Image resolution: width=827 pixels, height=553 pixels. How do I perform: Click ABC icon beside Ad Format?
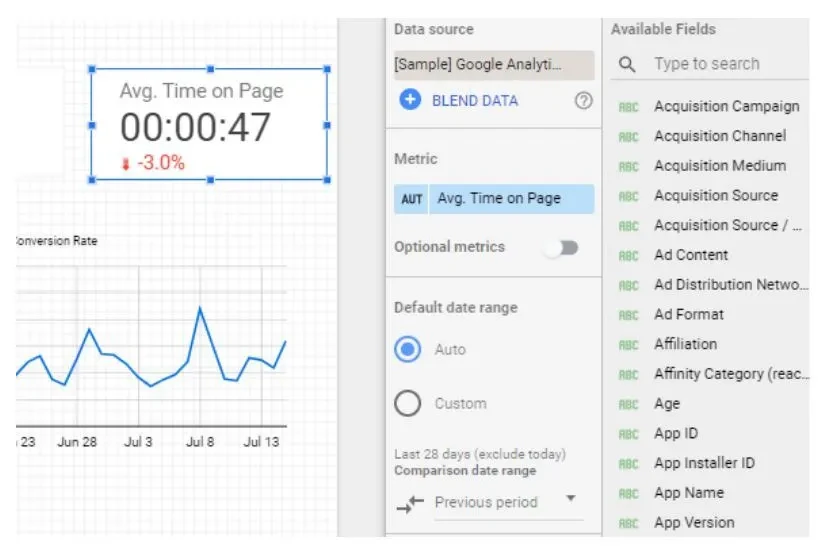coord(628,315)
